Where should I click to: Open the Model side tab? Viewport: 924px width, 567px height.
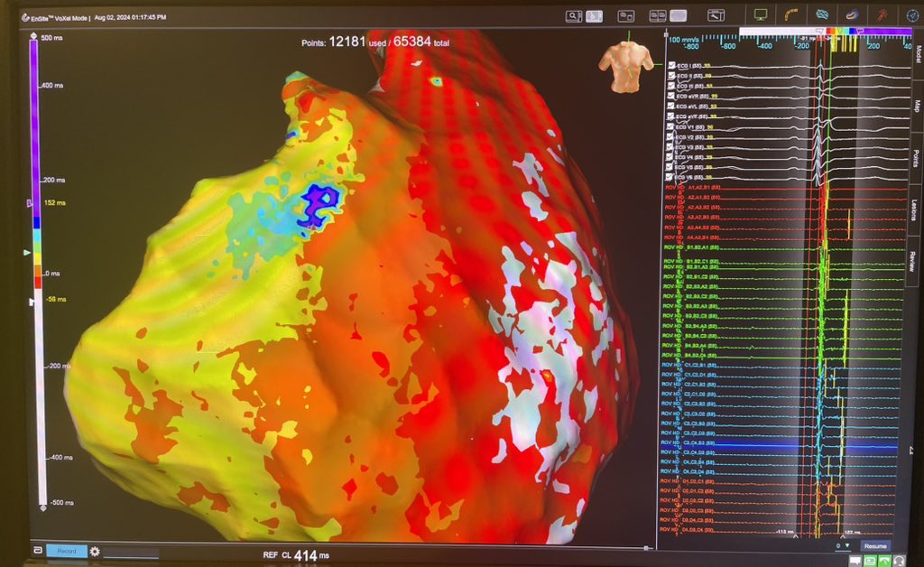[x=917, y=54]
